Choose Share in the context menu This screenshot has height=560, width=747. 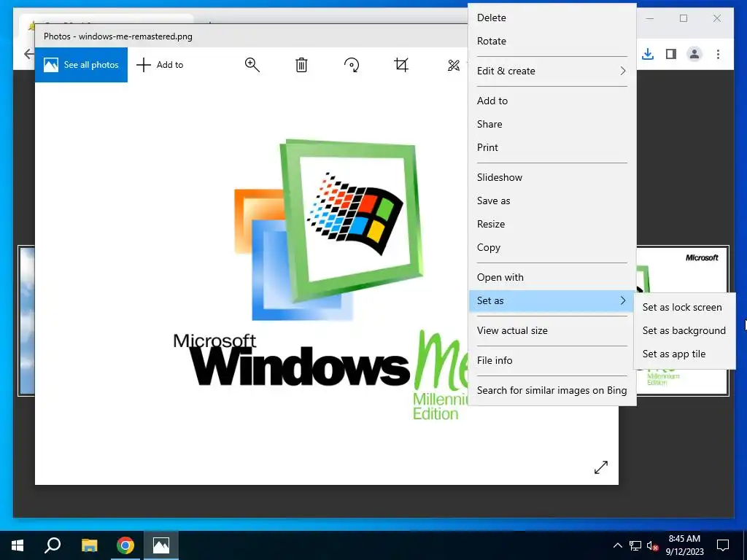552,124
